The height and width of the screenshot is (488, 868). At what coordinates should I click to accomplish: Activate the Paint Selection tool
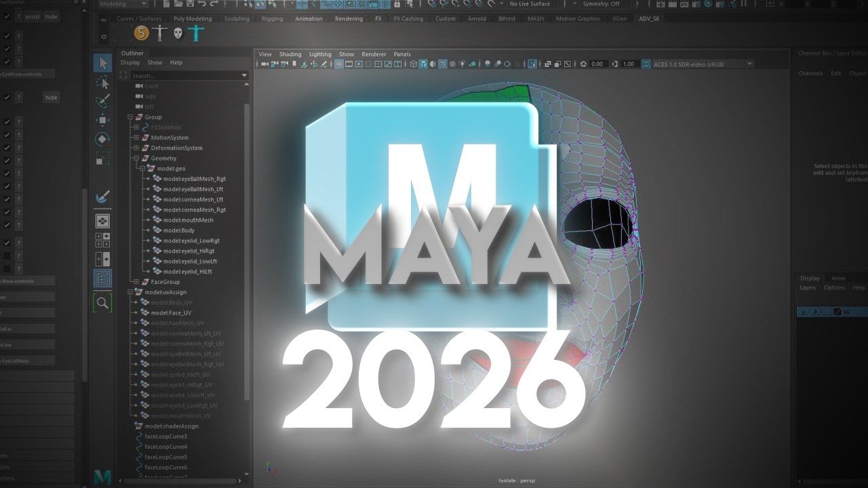(102, 101)
